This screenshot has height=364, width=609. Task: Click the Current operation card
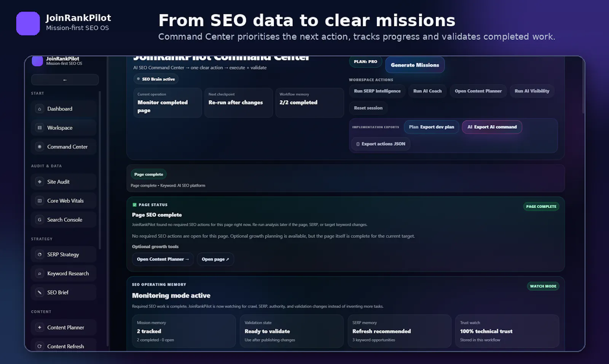tap(167, 103)
